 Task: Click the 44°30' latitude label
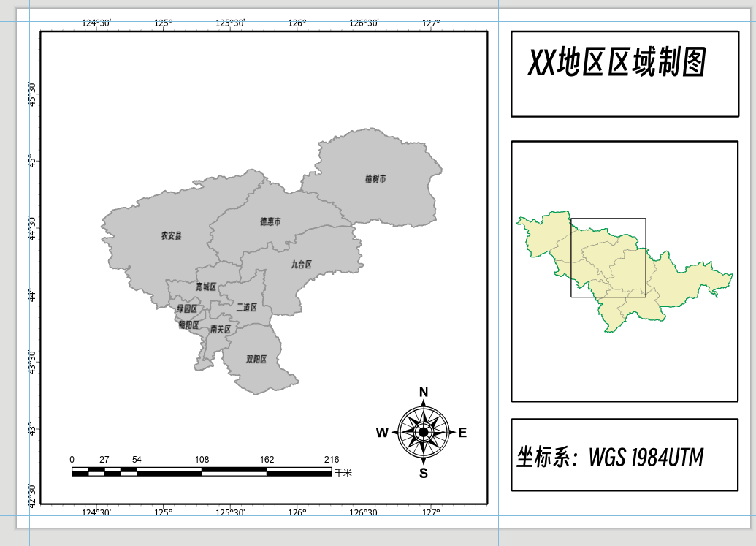pos(32,228)
